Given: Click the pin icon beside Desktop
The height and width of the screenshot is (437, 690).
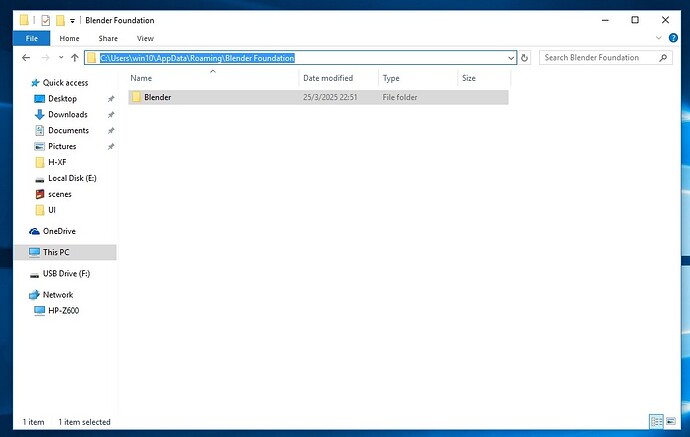Looking at the screenshot, I should [111, 99].
